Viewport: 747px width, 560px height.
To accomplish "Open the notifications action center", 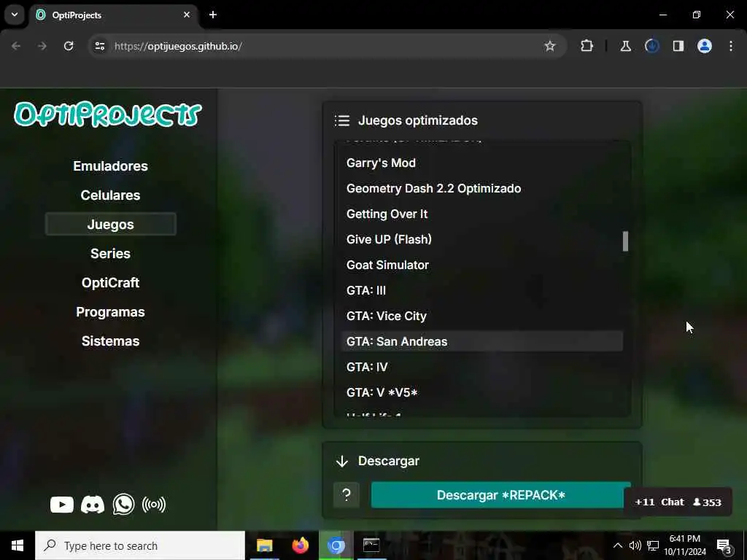I will coord(724,547).
